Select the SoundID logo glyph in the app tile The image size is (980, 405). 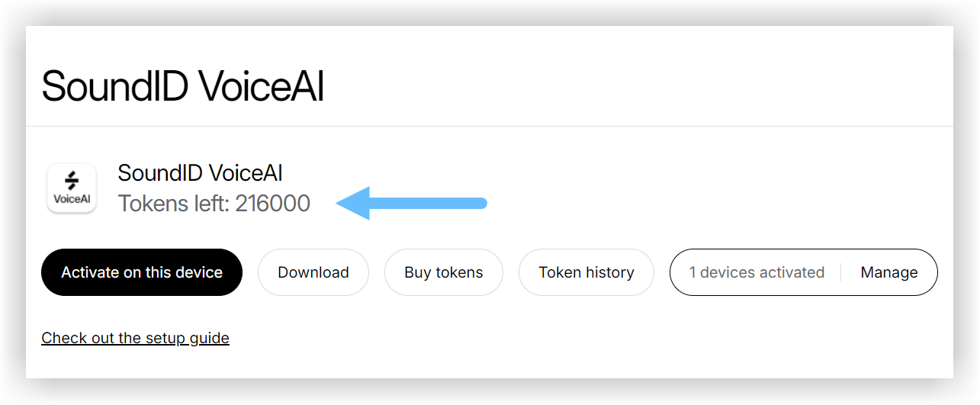coord(72,180)
